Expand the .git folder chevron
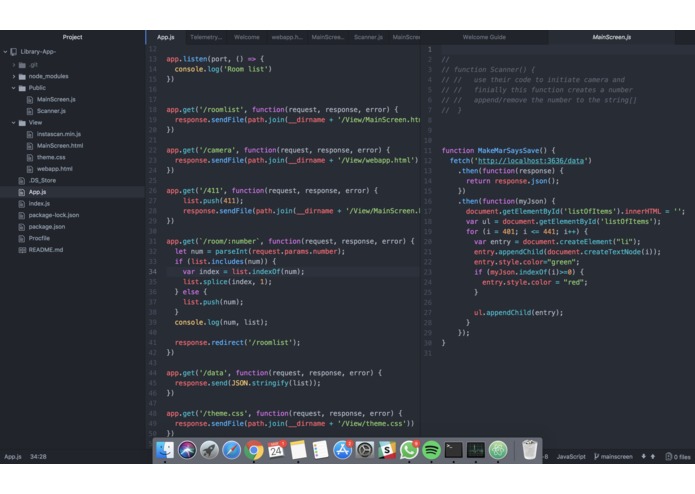This screenshot has height=494, width=695. tap(14, 65)
